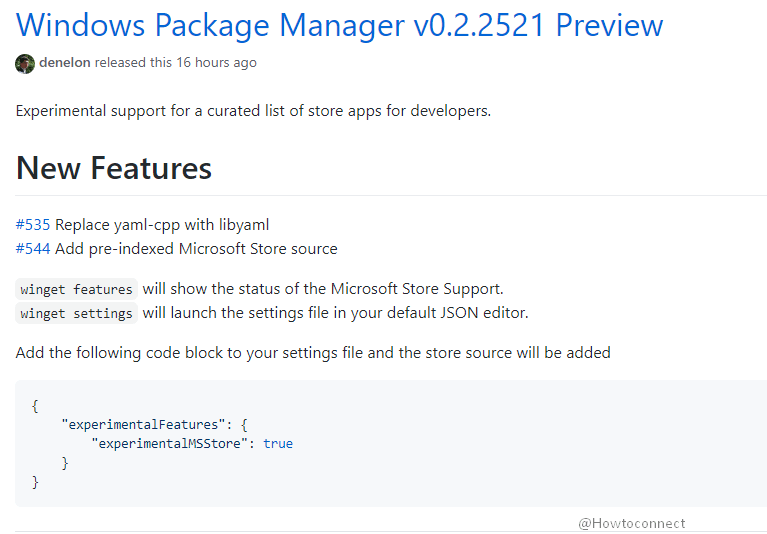The width and height of the screenshot is (767, 534).
Task: Click the "experimentalFeatures" key in the code block
Action: click(x=143, y=424)
